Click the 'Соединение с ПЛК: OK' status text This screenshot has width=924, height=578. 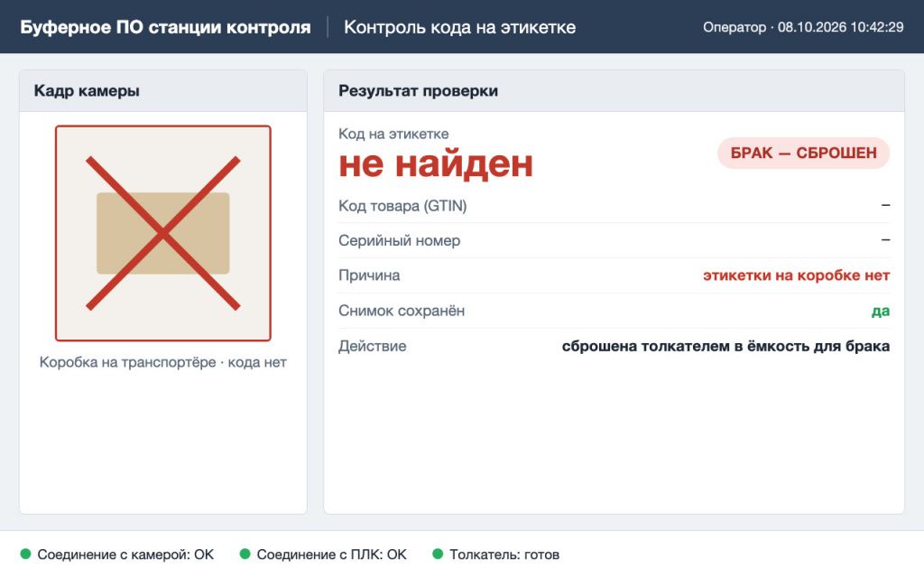(x=332, y=555)
